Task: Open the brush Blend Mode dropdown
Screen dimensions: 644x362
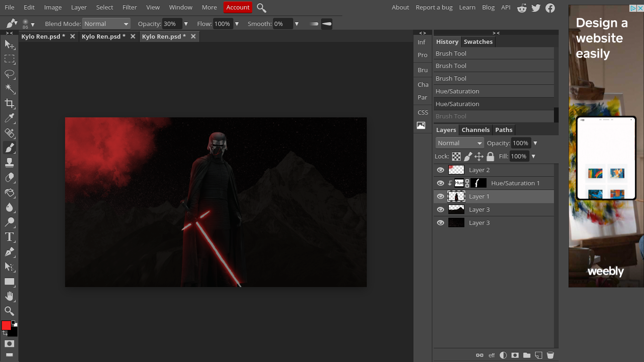Action: pos(106,24)
